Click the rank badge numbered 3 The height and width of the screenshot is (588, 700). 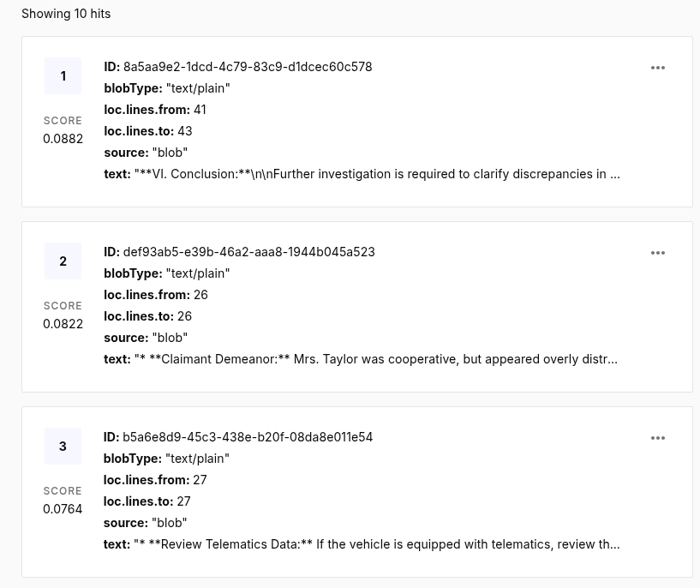(x=63, y=447)
